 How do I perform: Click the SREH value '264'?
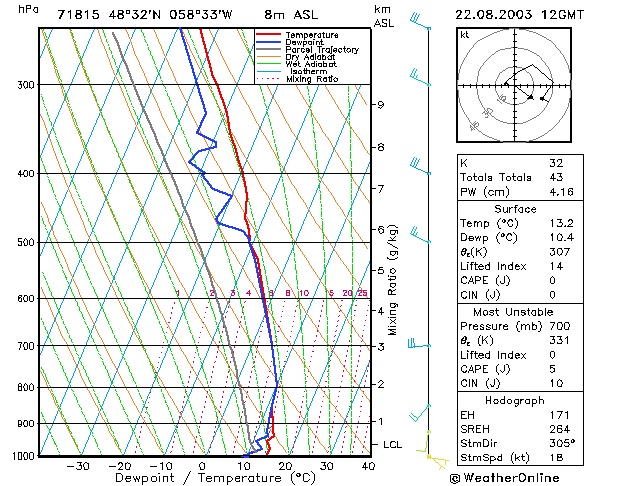click(560, 429)
